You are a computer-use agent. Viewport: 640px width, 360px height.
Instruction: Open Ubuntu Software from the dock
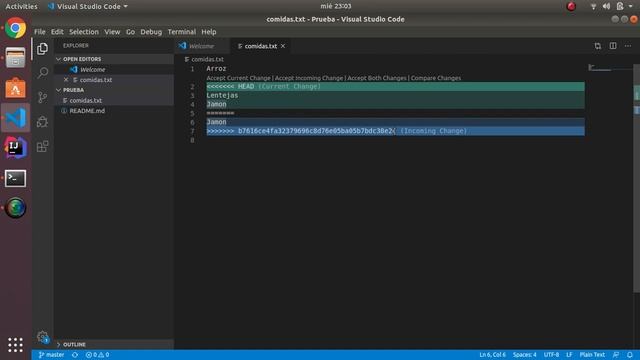16,88
